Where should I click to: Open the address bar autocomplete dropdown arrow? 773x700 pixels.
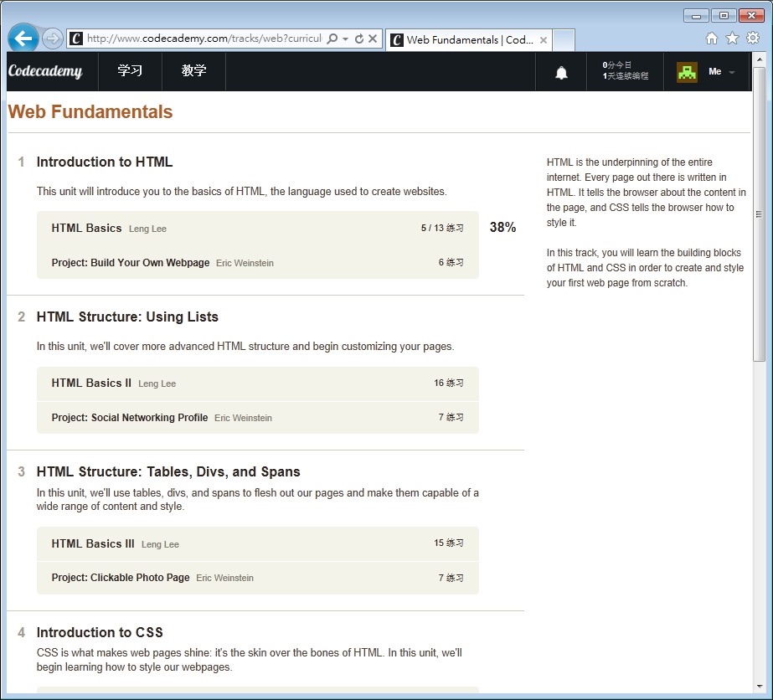click(345, 39)
